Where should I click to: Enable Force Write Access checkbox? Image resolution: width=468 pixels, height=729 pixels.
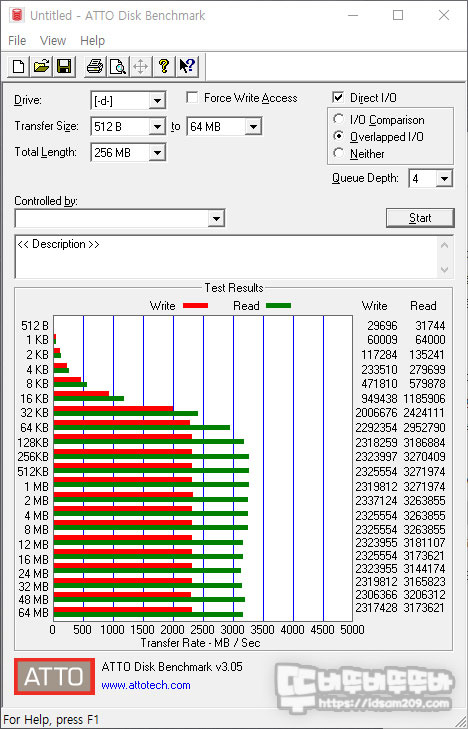click(191, 98)
